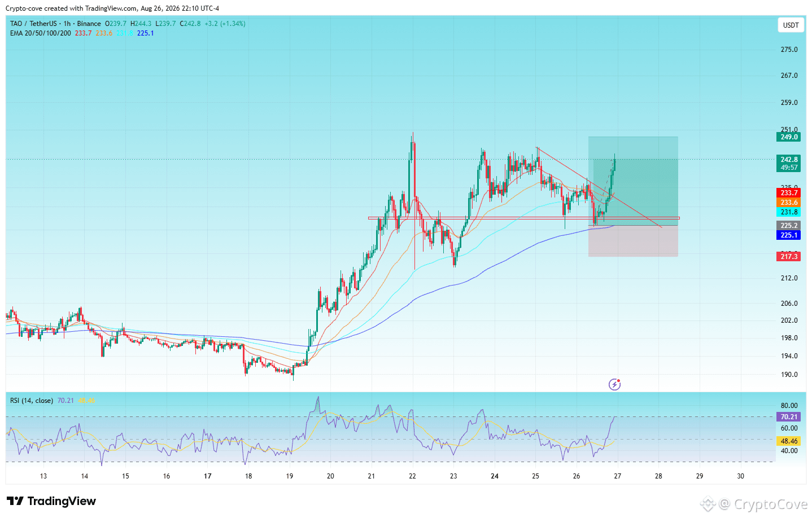Click date 22 on the time axis

coord(413,476)
